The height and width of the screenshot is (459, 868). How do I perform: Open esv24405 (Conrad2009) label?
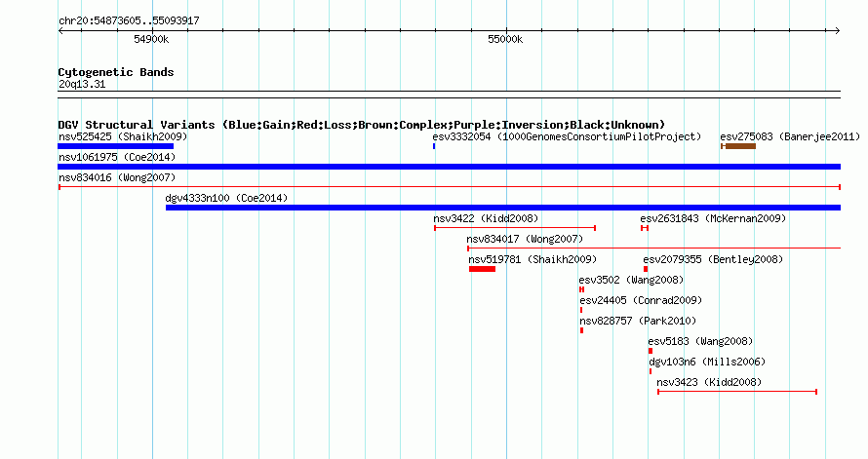point(641,300)
